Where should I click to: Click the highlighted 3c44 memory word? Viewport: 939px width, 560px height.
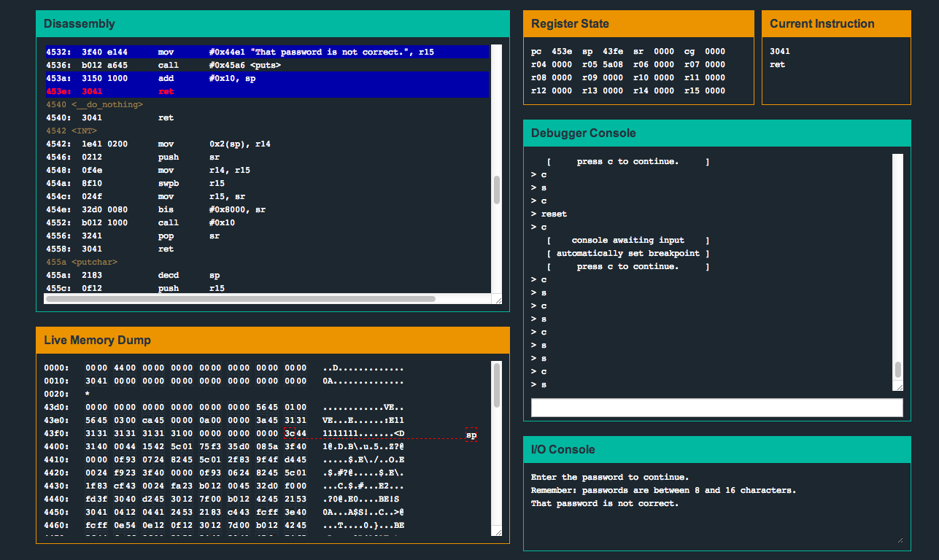coord(295,435)
